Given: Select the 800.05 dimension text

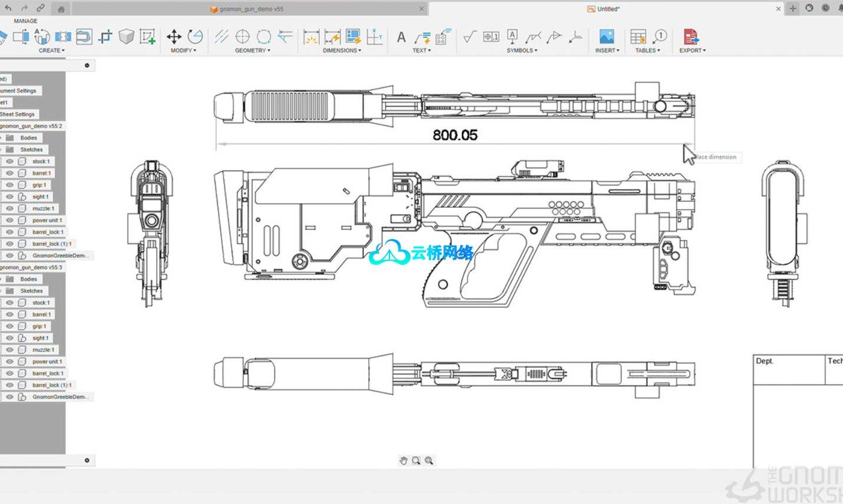Looking at the screenshot, I should [x=455, y=135].
